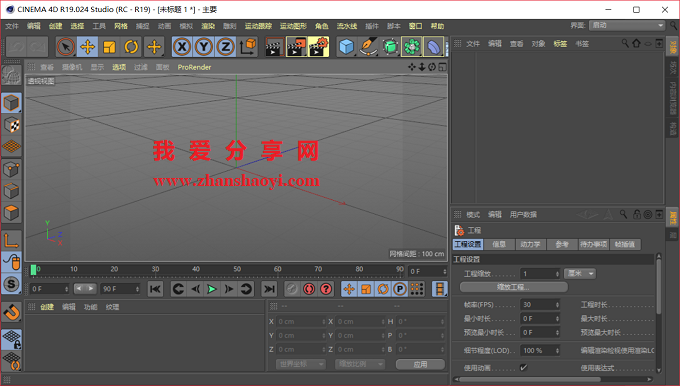
Task: Toggle the X axis lock
Action: pyautogui.click(x=182, y=47)
